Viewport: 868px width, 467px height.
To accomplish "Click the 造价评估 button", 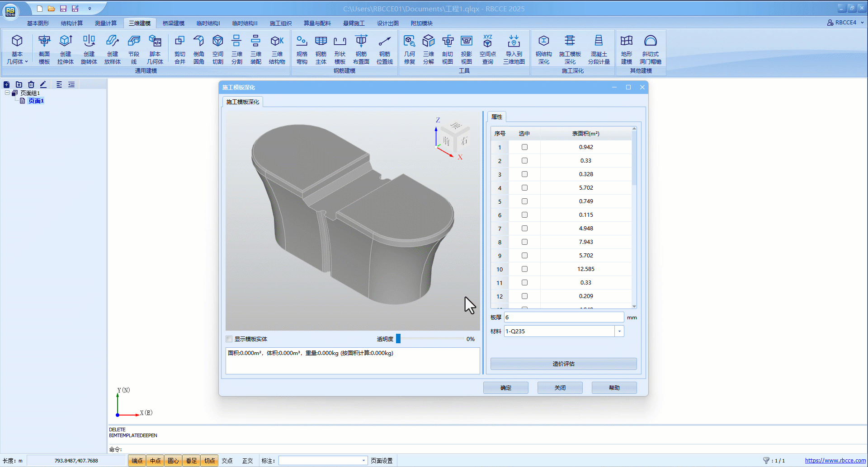I will pyautogui.click(x=563, y=364).
